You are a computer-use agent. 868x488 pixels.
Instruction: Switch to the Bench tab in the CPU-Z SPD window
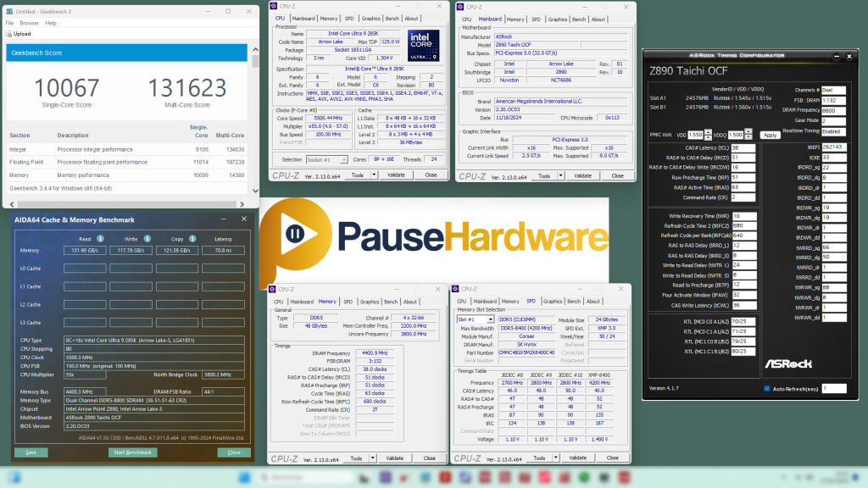574,302
